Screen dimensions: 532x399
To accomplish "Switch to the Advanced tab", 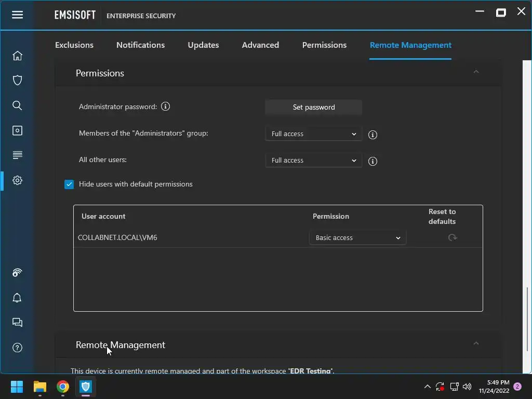I will pyautogui.click(x=261, y=45).
